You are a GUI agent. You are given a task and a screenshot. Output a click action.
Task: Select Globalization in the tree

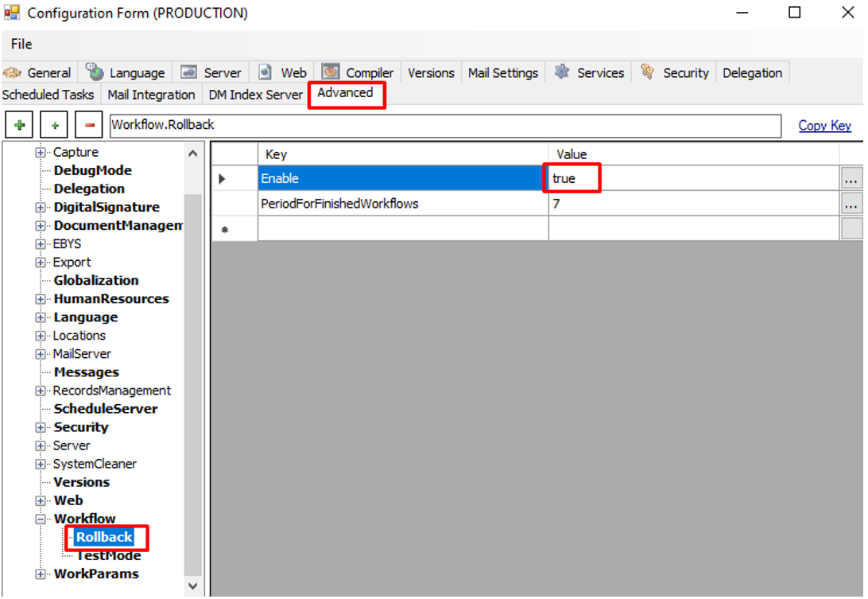[x=95, y=280]
